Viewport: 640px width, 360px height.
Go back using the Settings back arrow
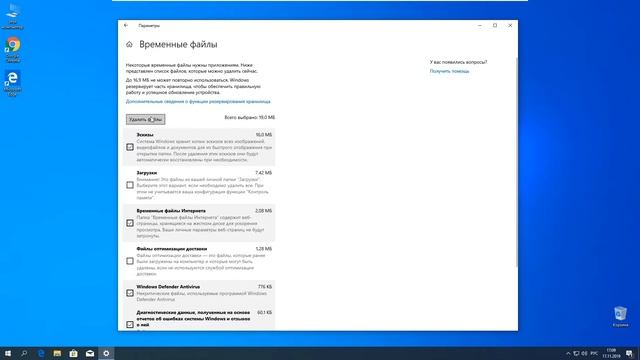point(126,25)
